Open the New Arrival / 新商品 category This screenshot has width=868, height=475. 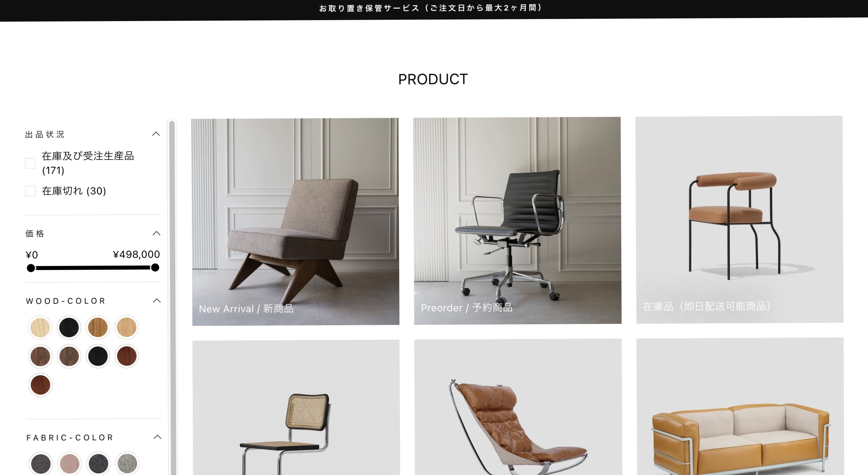[296, 222]
